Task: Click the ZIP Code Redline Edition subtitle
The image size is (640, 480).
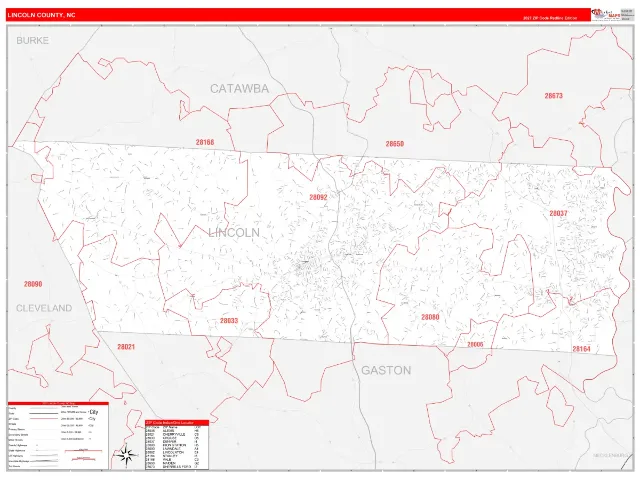Action: (x=550, y=18)
